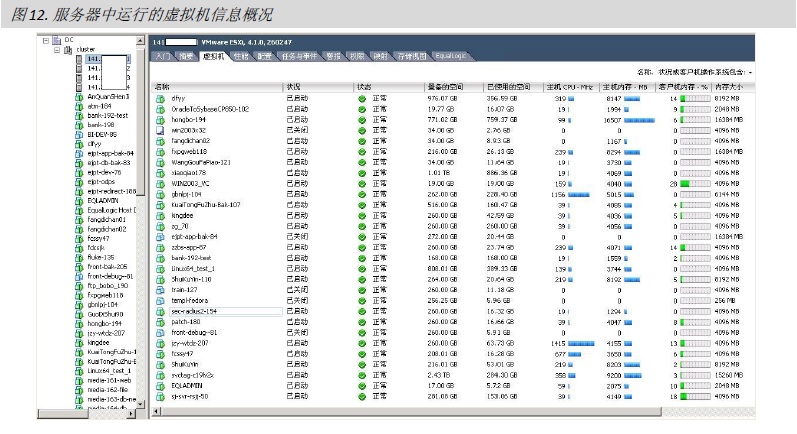Click host CPU bar in jzy-wtdz-207 row
Viewport: 797px width, 434px height.
(581, 344)
